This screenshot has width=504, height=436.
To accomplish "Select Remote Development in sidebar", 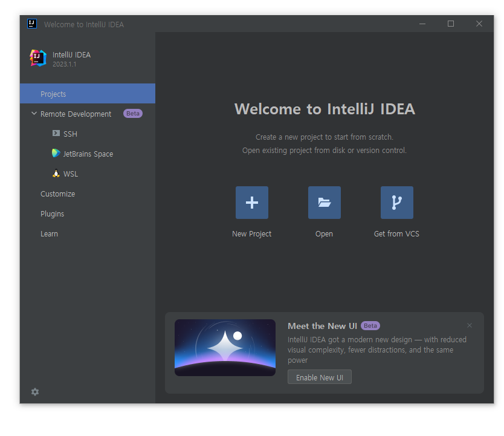I will pyautogui.click(x=88, y=114).
